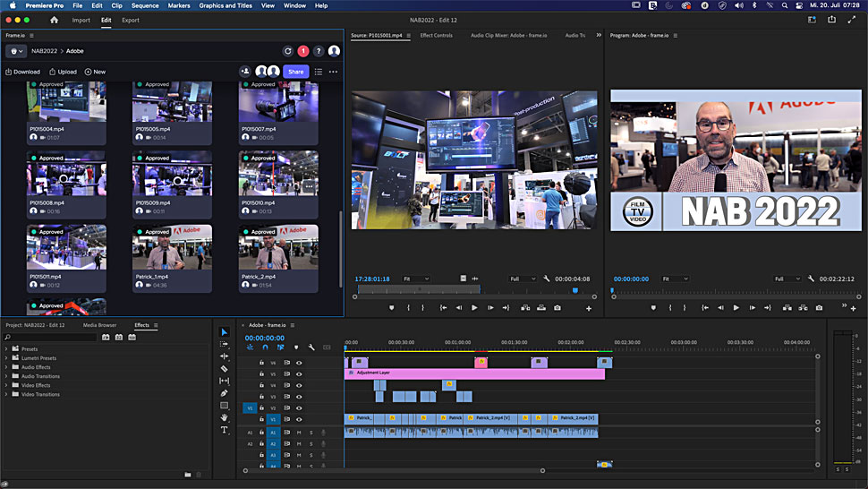Play the Program monitor sequence
Image resolution: width=868 pixels, height=489 pixels.
pos(736,308)
